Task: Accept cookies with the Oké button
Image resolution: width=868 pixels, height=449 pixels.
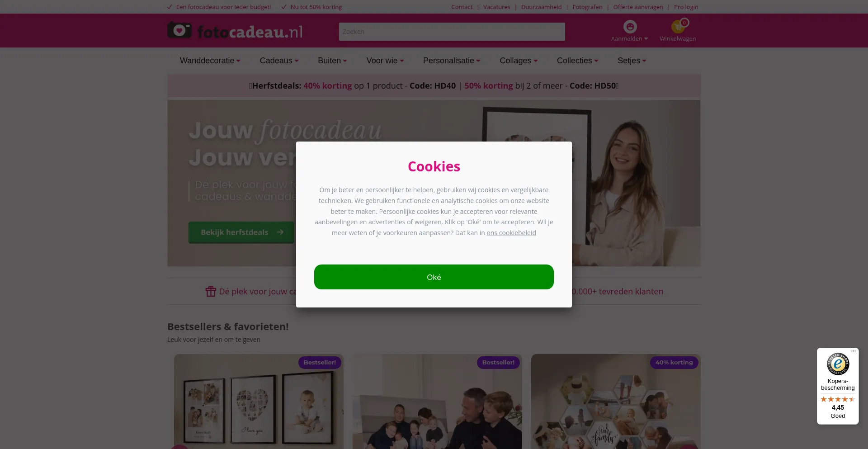Action: [434, 277]
